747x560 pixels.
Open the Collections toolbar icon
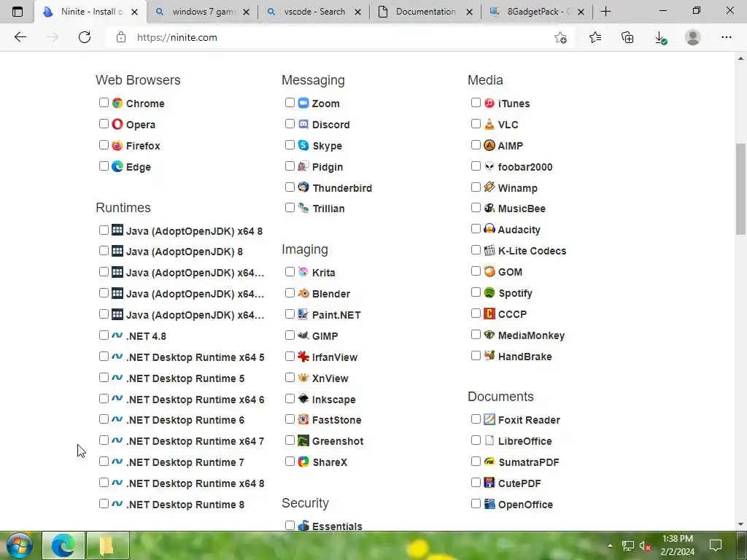point(627,37)
